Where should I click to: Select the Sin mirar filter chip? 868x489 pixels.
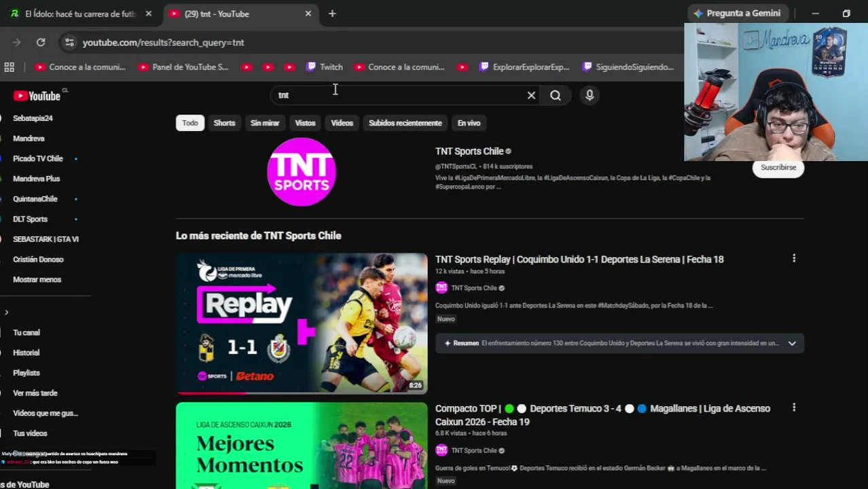click(265, 123)
